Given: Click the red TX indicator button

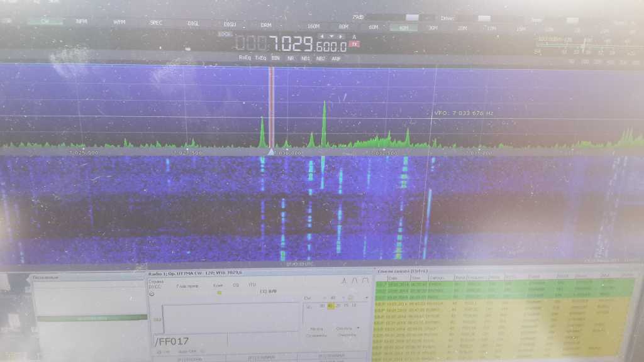Looking at the screenshot, I should pos(354,45).
